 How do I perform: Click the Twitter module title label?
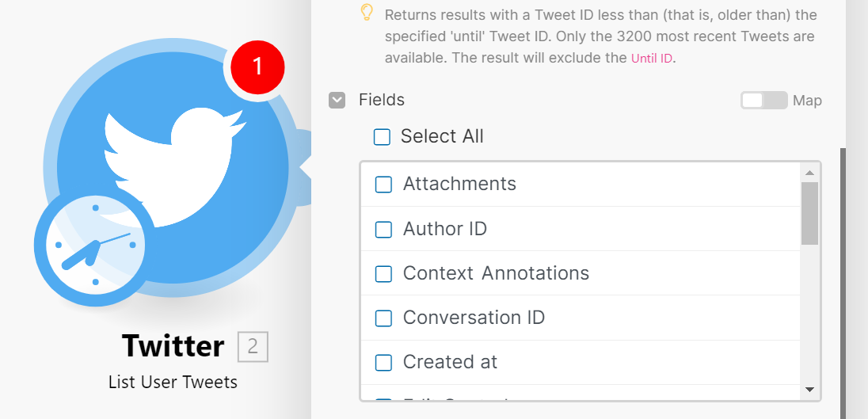173,346
